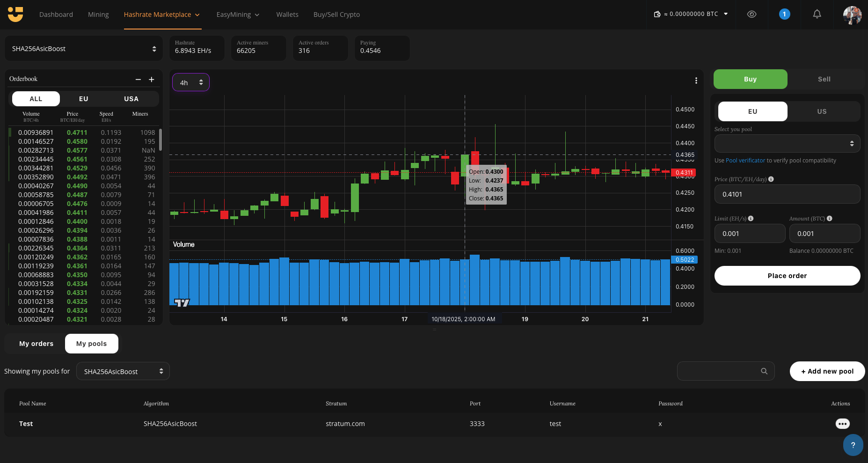This screenshot has height=463, width=868.
Task: Click the orderbook minus icon
Action: tap(138, 80)
